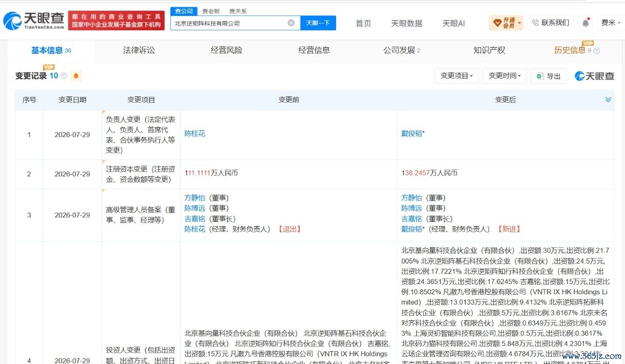Select the 序号 column header
The width and height of the screenshot is (625, 364).
click(29, 100)
